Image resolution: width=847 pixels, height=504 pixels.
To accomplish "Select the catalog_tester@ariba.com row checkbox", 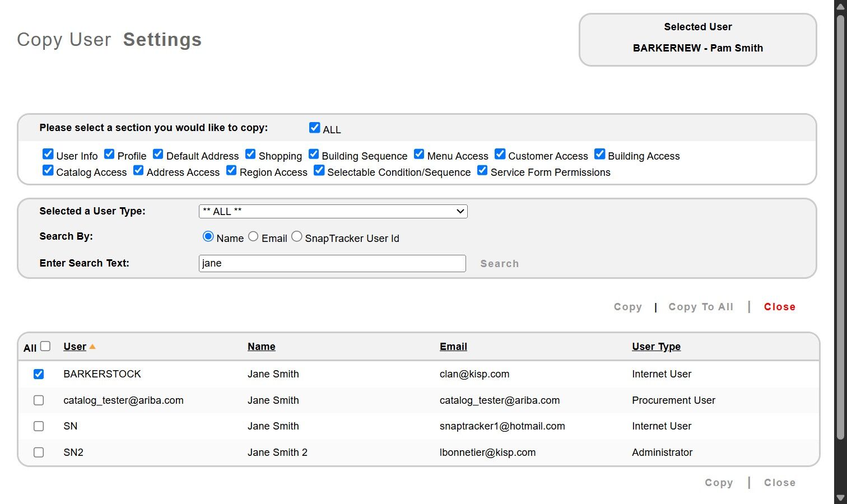I will tap(39, 400).
